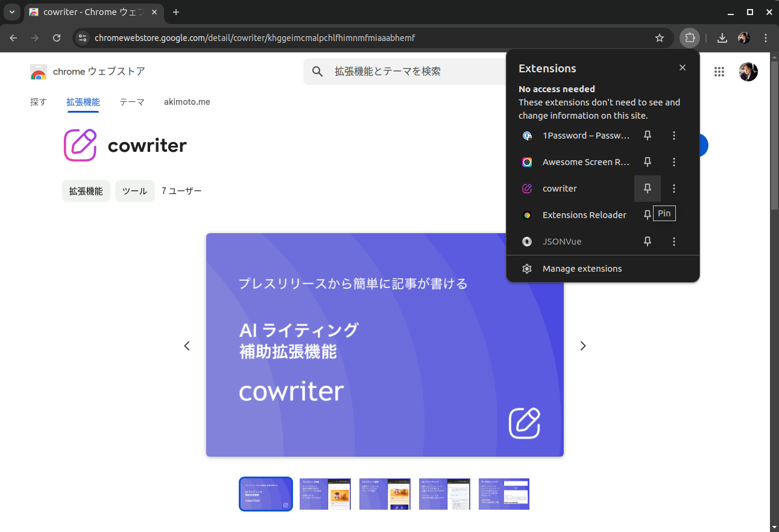Go to the 探す tab
The width and height of the screenshot is (779, 532).
tap(39, 102)
